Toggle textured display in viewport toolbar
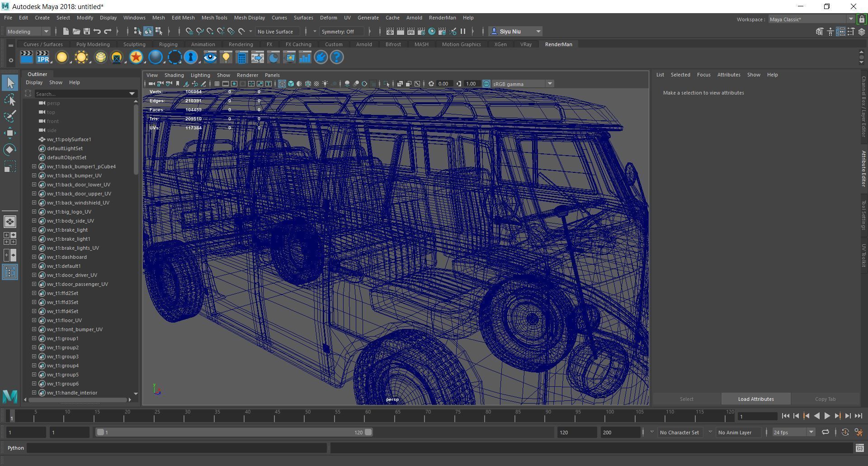Screen dimensions: 868x466 click(316, 84)
